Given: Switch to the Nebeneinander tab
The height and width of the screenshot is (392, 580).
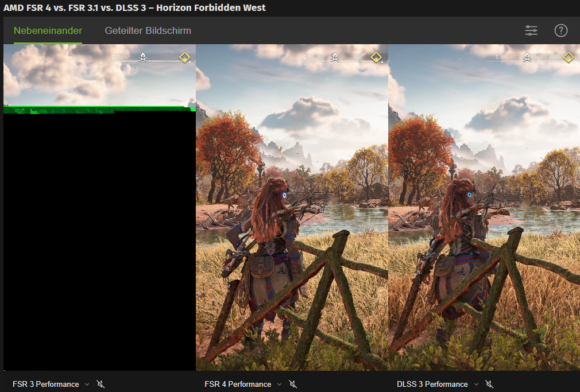Looking at the screenshot, I should [x=48, y=30].
